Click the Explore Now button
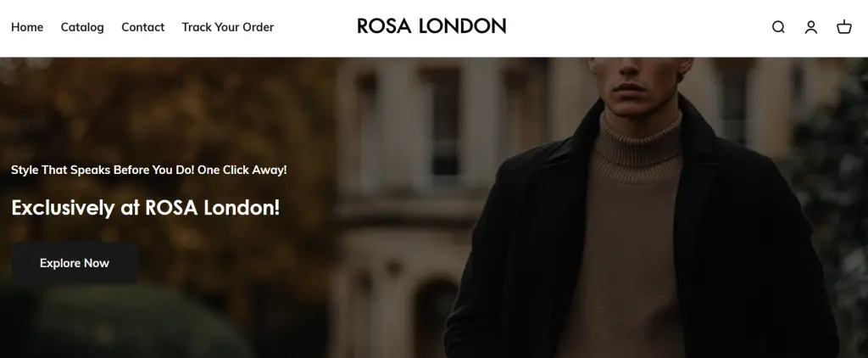Image resolution: width=868 pixels, height=358 pixels. pyautogui.click(x=75, y=263)
